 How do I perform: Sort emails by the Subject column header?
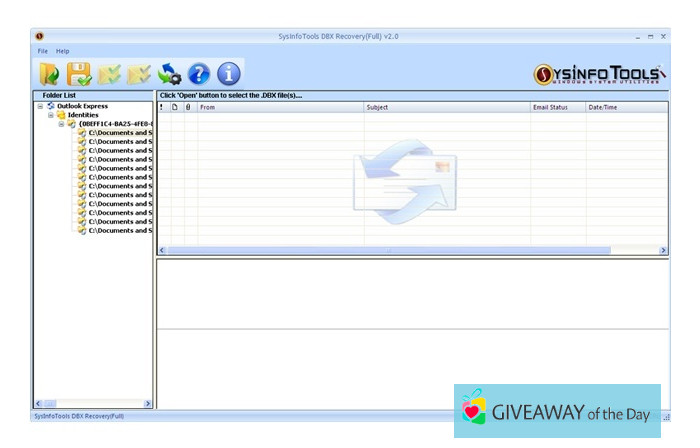[446, 107]
